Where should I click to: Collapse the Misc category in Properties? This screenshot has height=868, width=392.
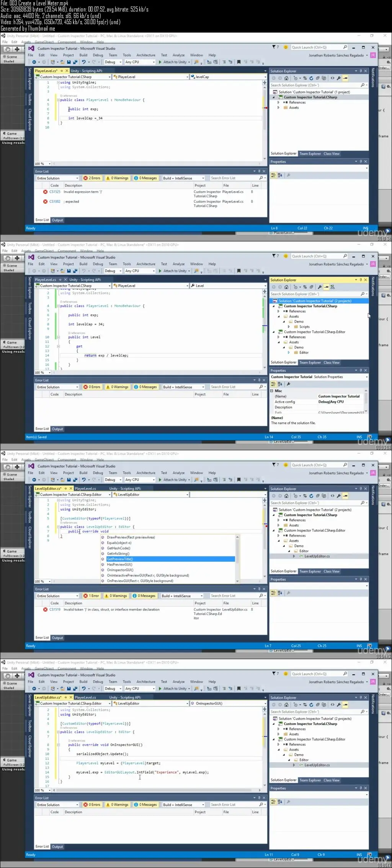click(x=272, y=391)
